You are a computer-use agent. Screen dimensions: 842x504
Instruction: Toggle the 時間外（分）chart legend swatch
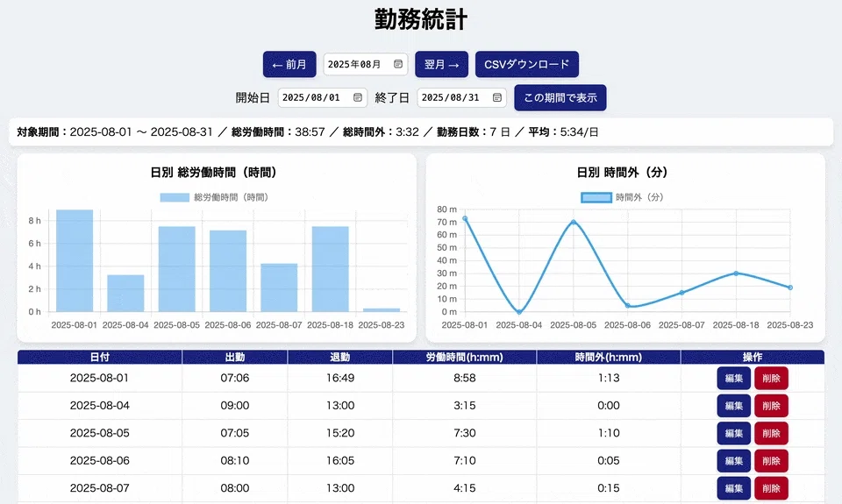(x=596, y=197)
